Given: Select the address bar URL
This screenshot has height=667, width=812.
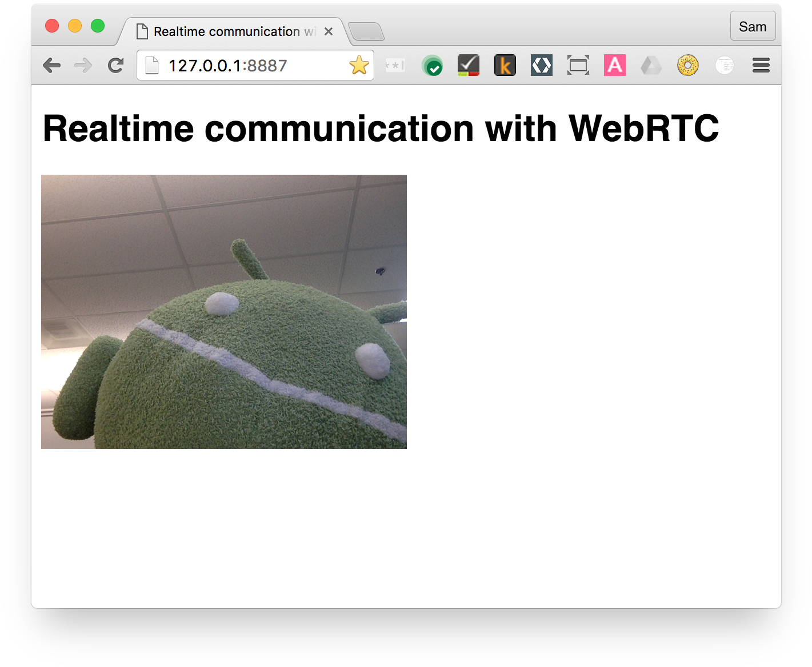Looking at the screenshot, I should (x=227, y=65).
